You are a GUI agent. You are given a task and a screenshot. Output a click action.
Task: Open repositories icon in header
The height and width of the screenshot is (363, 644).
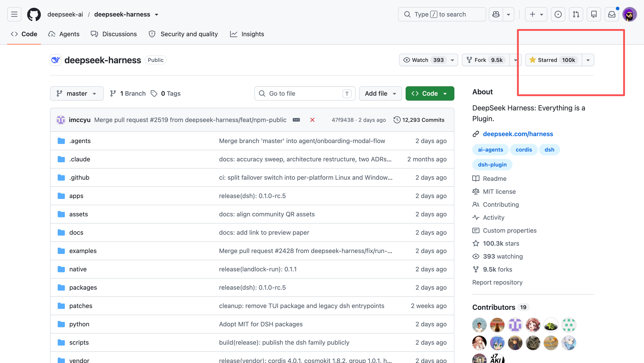tap(594, 14)
